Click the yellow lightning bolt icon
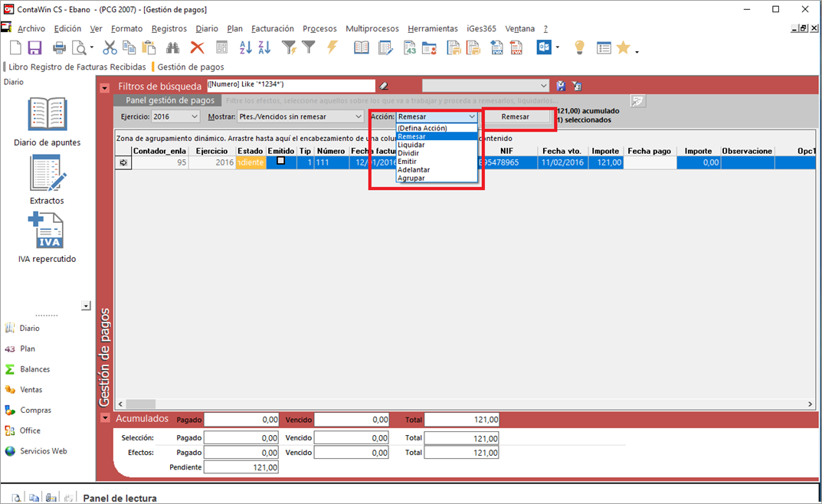This screenshot has width=822, height=504. (x=332, y=47)
